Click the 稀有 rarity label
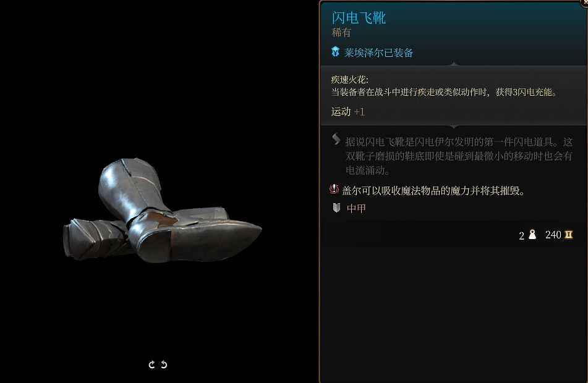 point(341,33)
